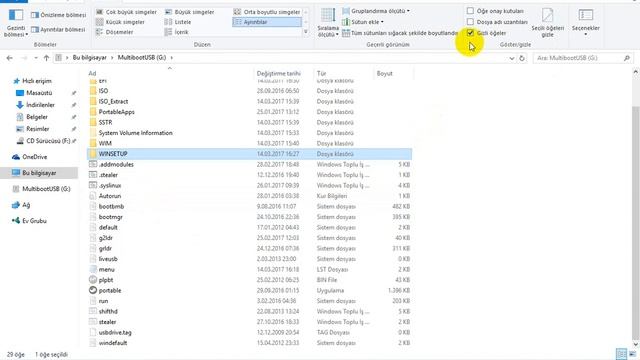
Task: Open the Sıralama ölçütü sort menu
Action: coord(328,23)
